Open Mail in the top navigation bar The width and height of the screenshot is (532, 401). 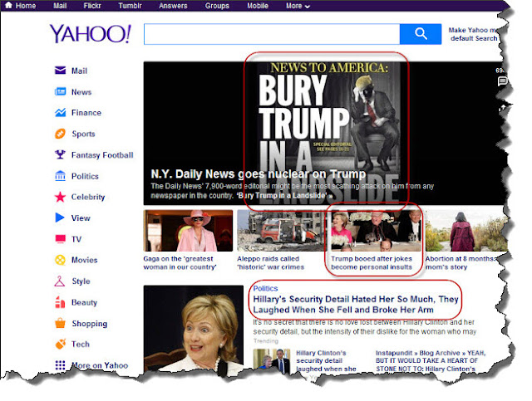tap(60, 6)
